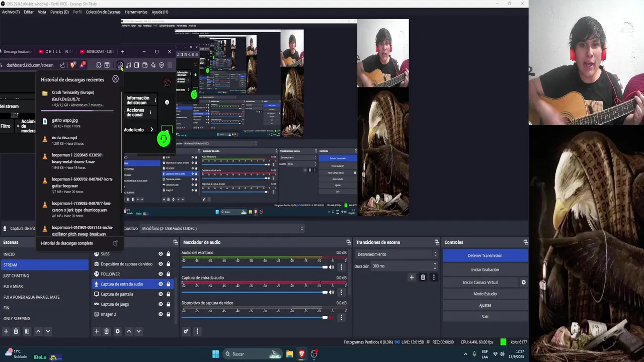This screenshot has height=362, width=644.
Task: Open the Desvanecimiento transition dropdown
Action: (396, 254)
